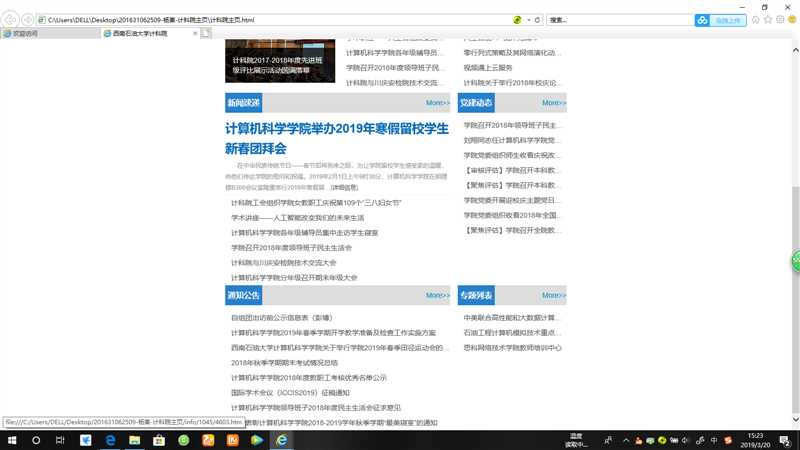This screenshot has width=800, height=450.
Task: Go forward with the browser forward arrow
Action: point(28,20)
